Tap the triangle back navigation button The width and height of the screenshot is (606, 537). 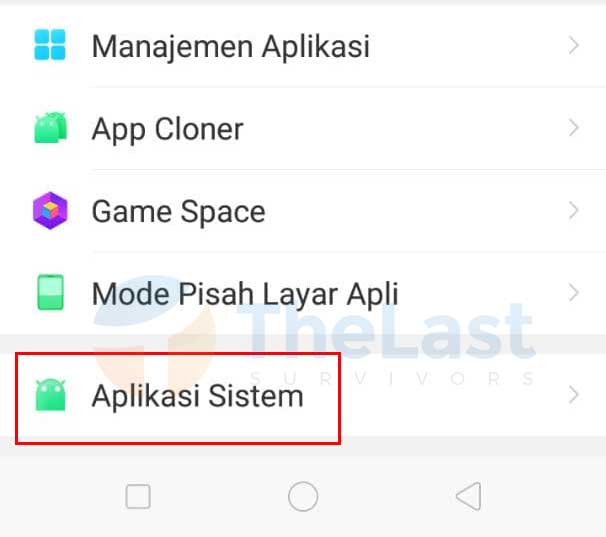[469, 496]
